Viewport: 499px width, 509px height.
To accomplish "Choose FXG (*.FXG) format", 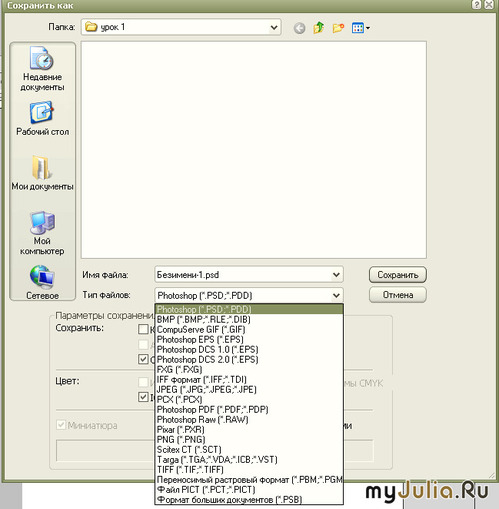I will 249,369.
